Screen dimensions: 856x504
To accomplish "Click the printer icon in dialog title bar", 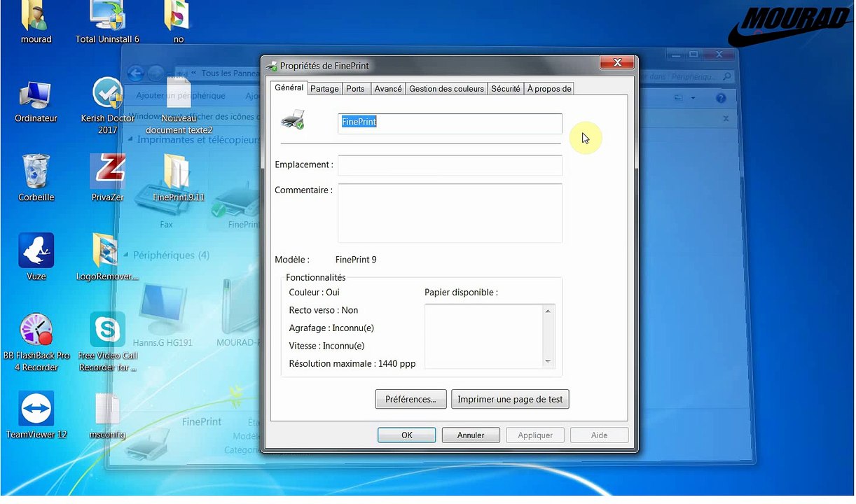I will point(272,66).
